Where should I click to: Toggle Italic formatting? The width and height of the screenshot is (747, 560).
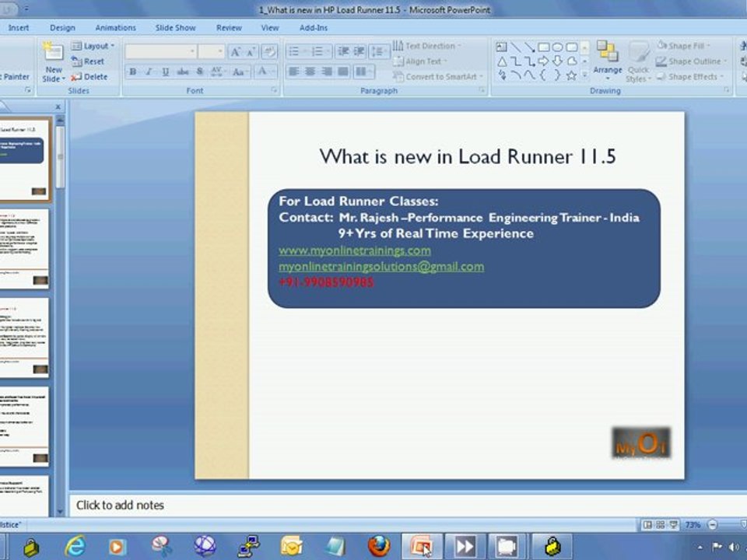[x=149, y=72]
